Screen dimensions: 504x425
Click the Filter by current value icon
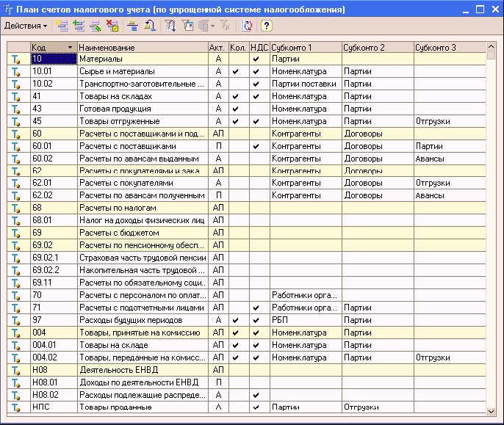pyautogui.click(x=187, y=26)
